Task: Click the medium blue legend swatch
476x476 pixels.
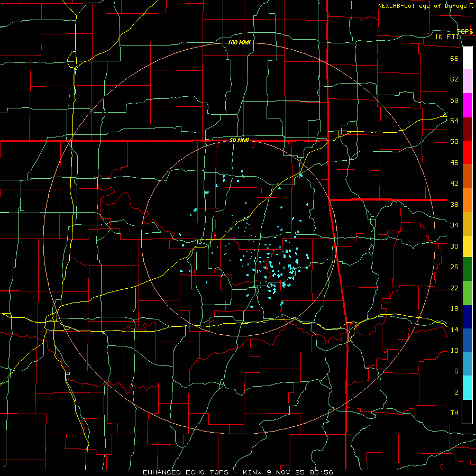Action: [467, 340]
